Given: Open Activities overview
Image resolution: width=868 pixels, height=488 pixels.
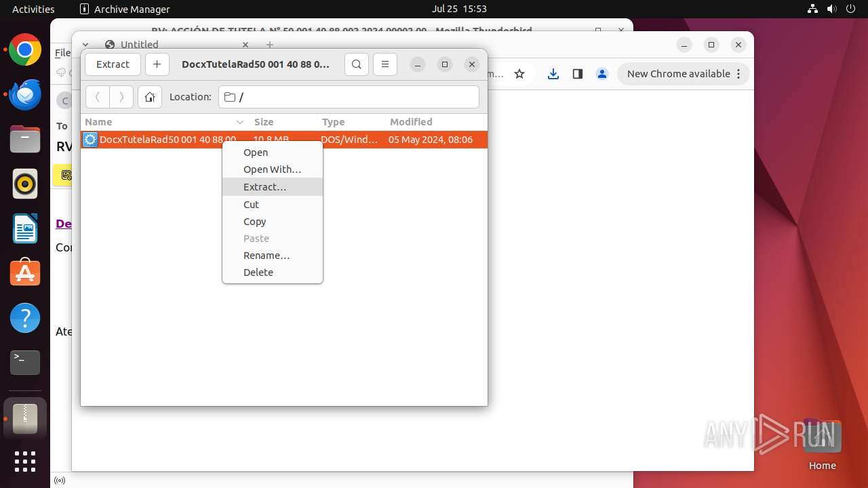Looking at the screenshot, I should click(33, 9).
